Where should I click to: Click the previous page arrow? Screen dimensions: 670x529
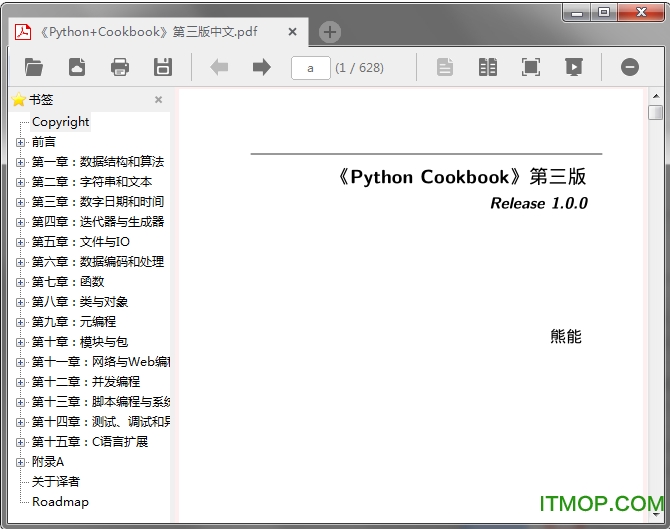click(x=219, y=67)
